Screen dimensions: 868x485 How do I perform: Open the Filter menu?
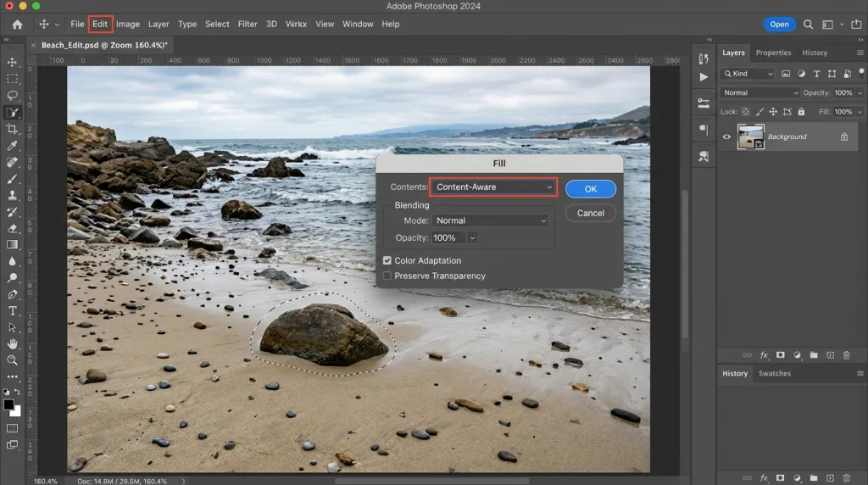(x=248, y=25)
